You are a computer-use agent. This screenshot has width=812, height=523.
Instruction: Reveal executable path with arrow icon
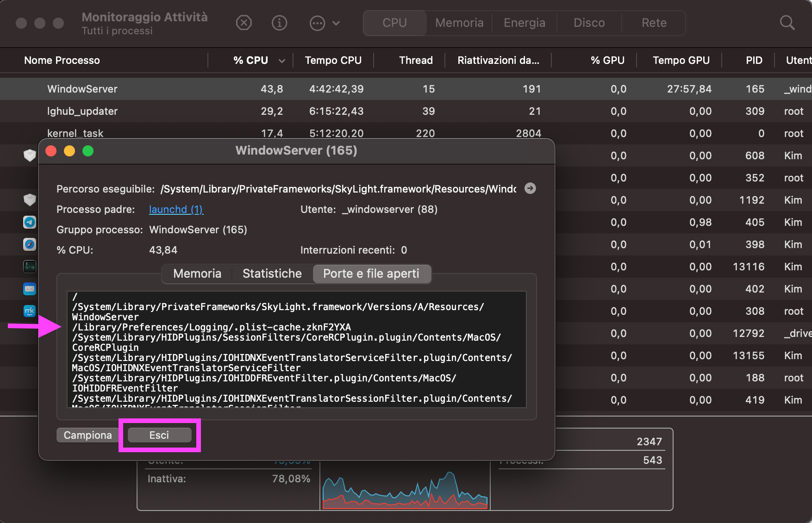click(530, 188)
